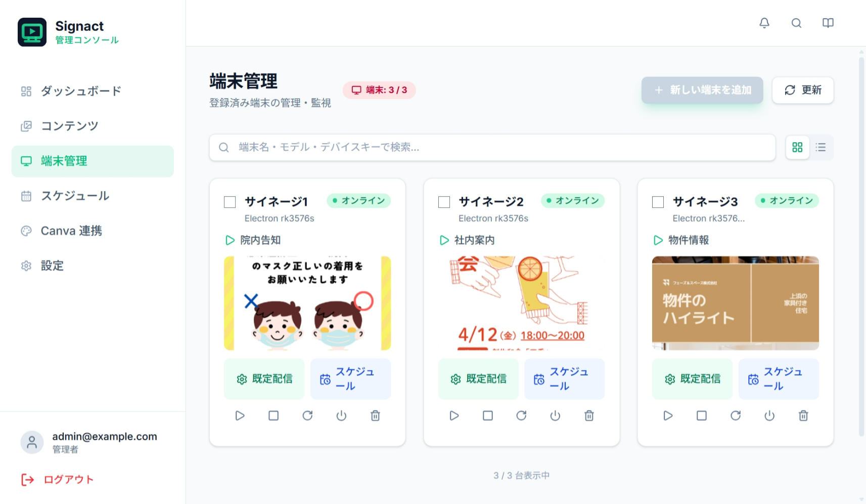Viewport: 866px width, 504px height.
Task: Open スケジュール in the sidebar
Action: tap(93, 196)
